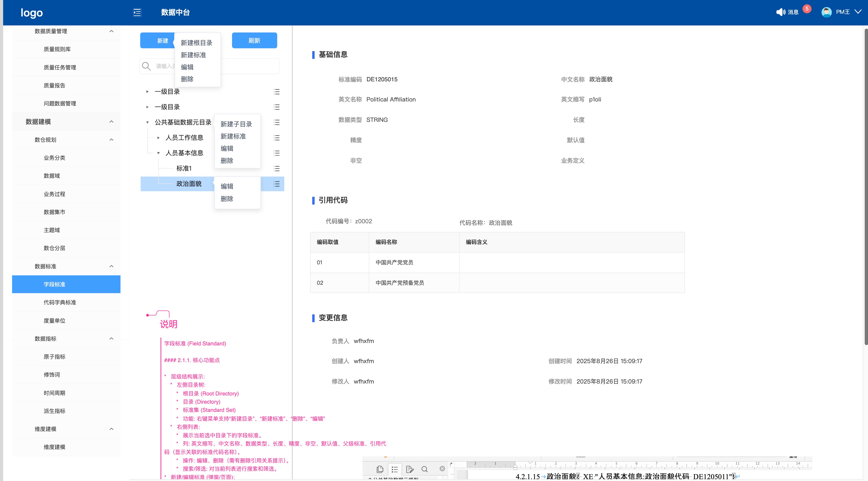Choose 新建标准 in the directory context menu
This screenshot has height=481, width=868.
(x=233, y=136)
